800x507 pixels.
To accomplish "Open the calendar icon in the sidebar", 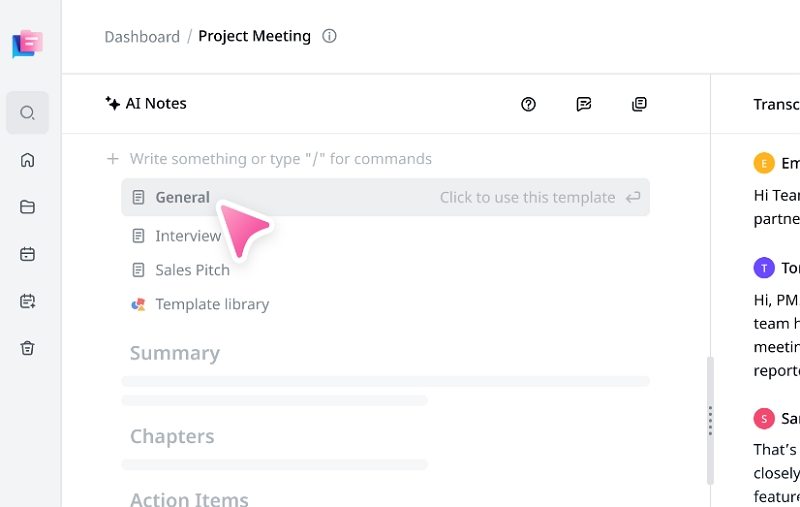I will tap(28, 254).
